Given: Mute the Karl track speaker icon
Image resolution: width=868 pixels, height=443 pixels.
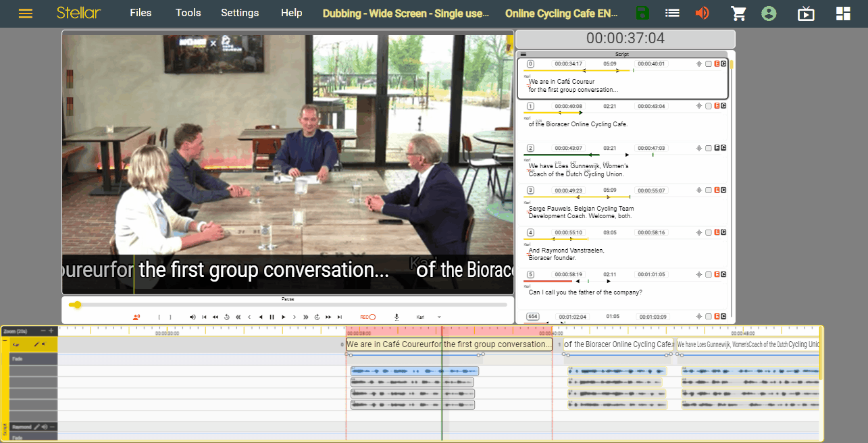Looking at the screenshot, I should (x=43, y=344).
